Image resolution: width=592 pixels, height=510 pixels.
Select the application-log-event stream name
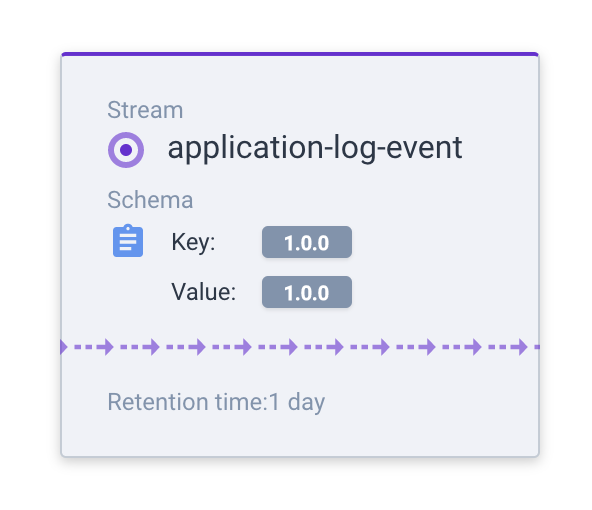click(x=315, y=149)
